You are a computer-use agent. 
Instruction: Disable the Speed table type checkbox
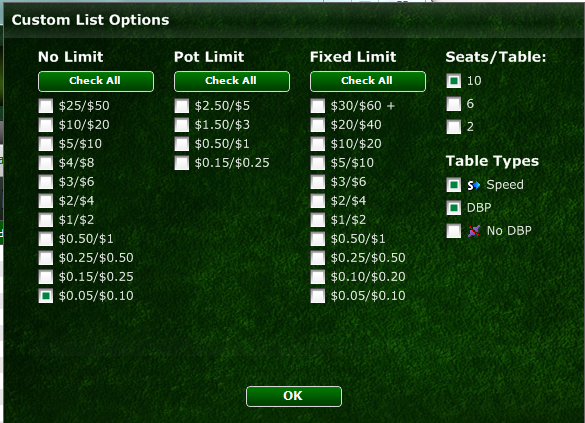coord(454,185)
